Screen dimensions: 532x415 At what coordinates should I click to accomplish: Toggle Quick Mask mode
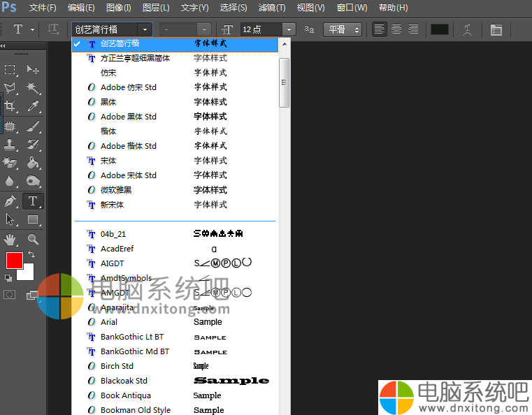click(10, 294)
